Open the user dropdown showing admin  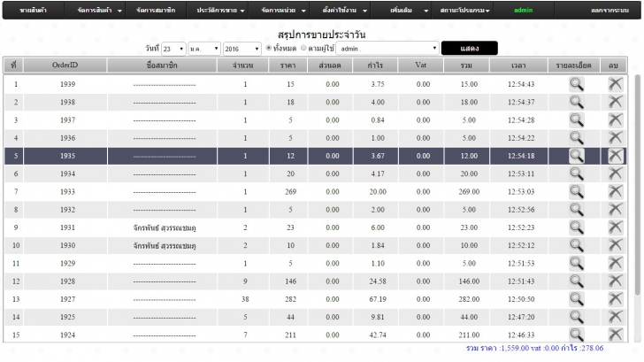coord(387,49)
